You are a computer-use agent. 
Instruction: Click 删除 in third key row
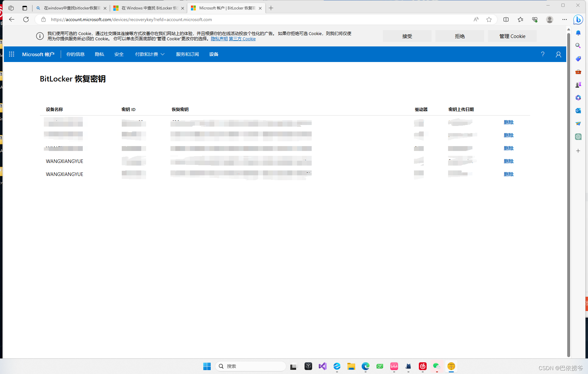(x=508, y=148)
